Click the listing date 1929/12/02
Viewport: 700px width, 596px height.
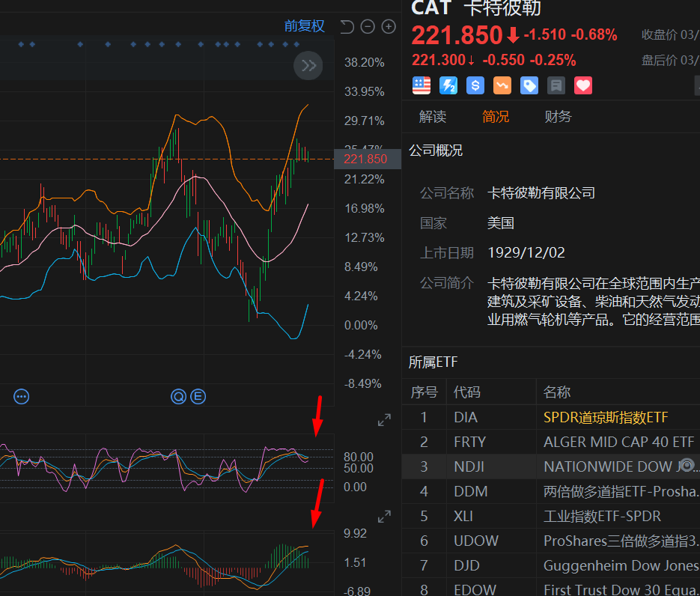tap(526, 252)
